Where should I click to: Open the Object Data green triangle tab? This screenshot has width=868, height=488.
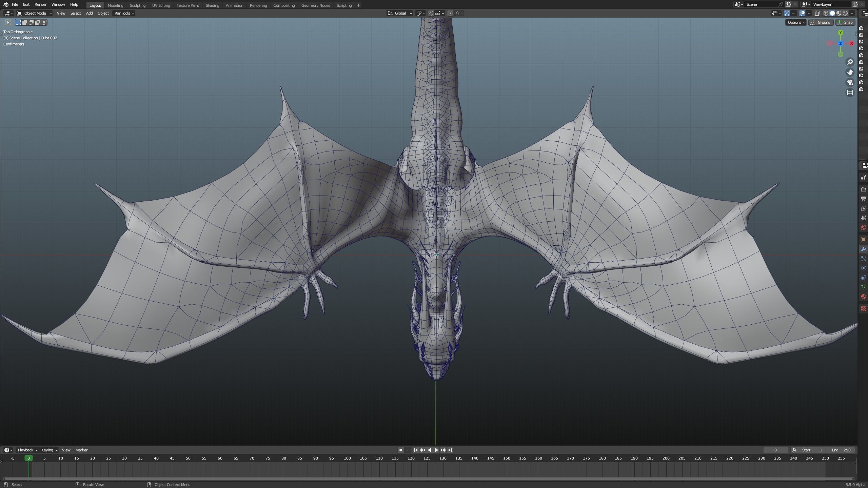click(x=864, y=287)
